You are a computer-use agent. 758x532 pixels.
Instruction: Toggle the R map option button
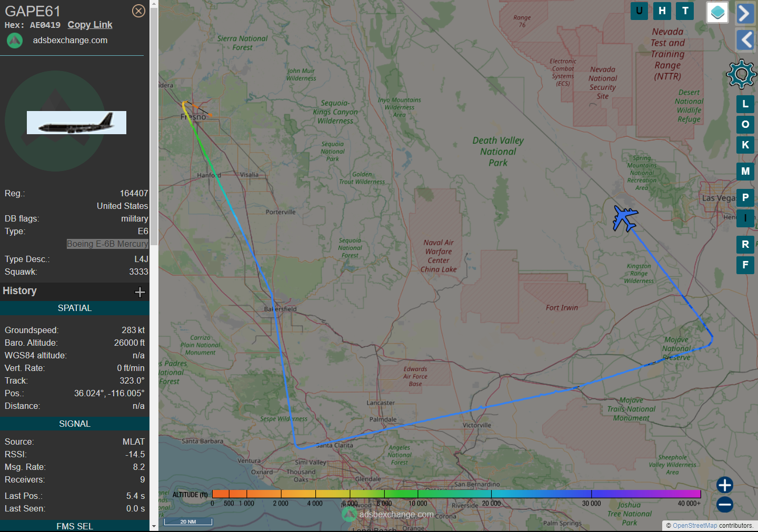[745, 244]
